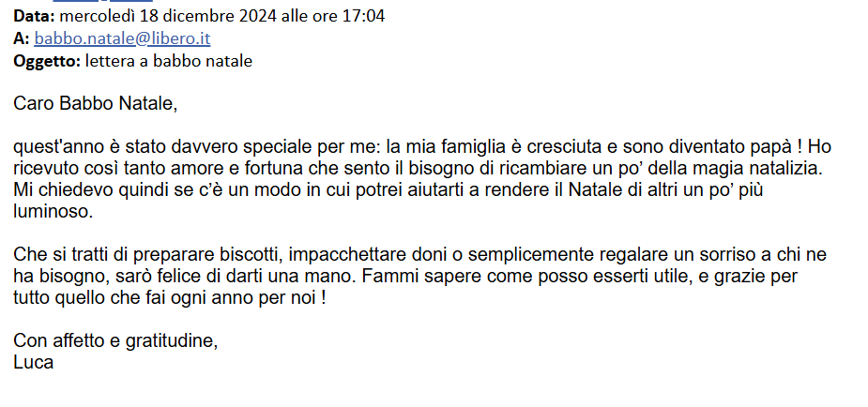Click the time '17:04' in header

click(365, 17)
